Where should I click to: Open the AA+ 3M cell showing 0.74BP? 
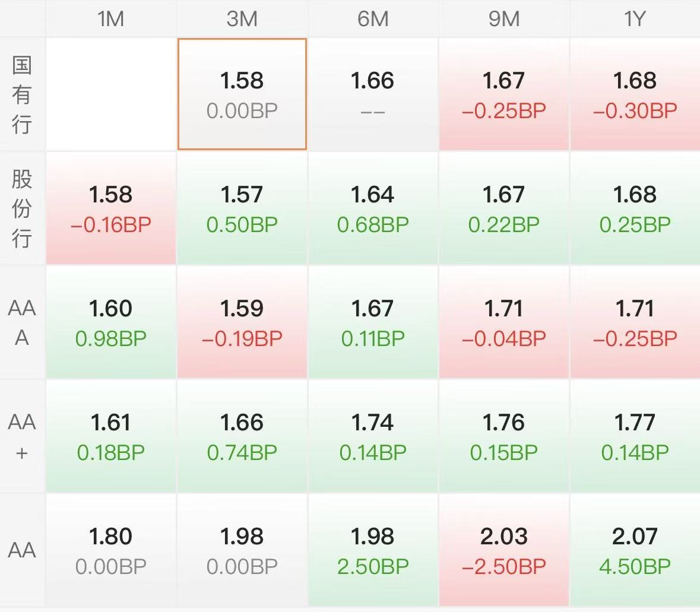[x=242, y=436]
